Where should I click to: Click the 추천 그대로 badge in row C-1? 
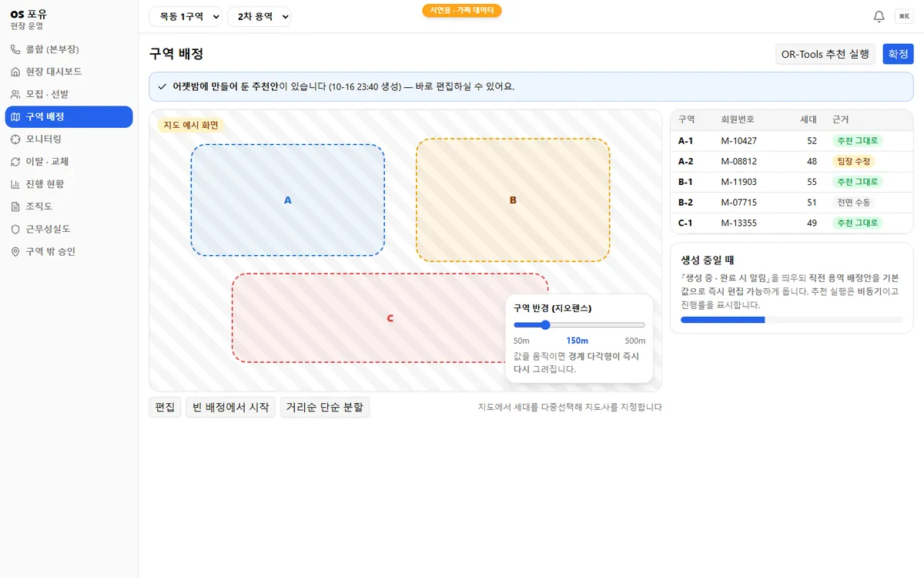point(858,223)
